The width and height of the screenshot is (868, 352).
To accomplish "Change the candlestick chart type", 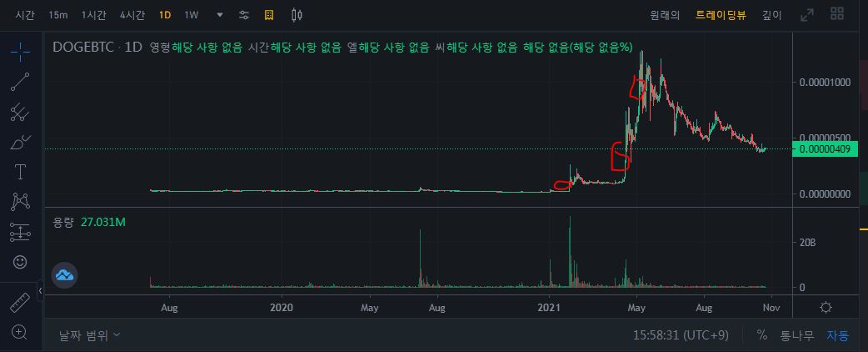I will [x=297, y=16].
